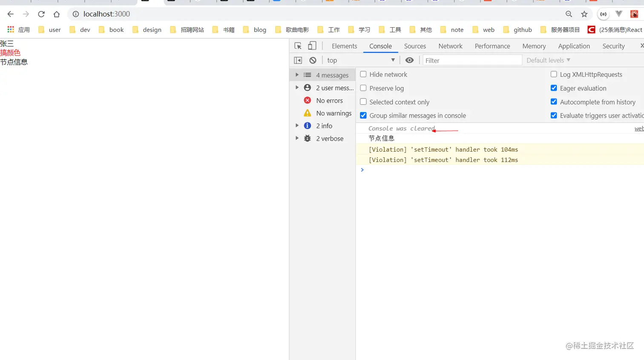Show more DevTools tabs with the chevron

click(x=641, y=46)
